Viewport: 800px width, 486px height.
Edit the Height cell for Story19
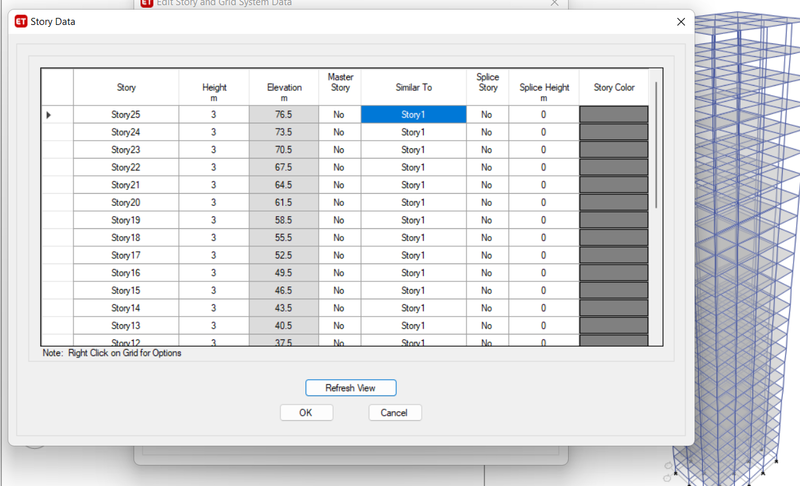click(x=214, y=220)
